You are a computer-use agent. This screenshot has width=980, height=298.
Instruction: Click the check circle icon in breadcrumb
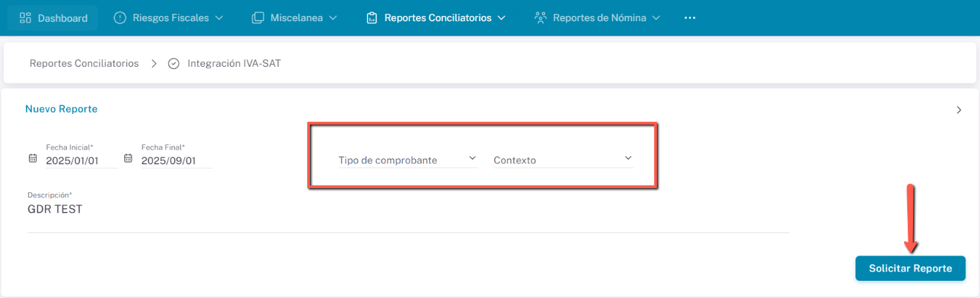pos(174,64)
